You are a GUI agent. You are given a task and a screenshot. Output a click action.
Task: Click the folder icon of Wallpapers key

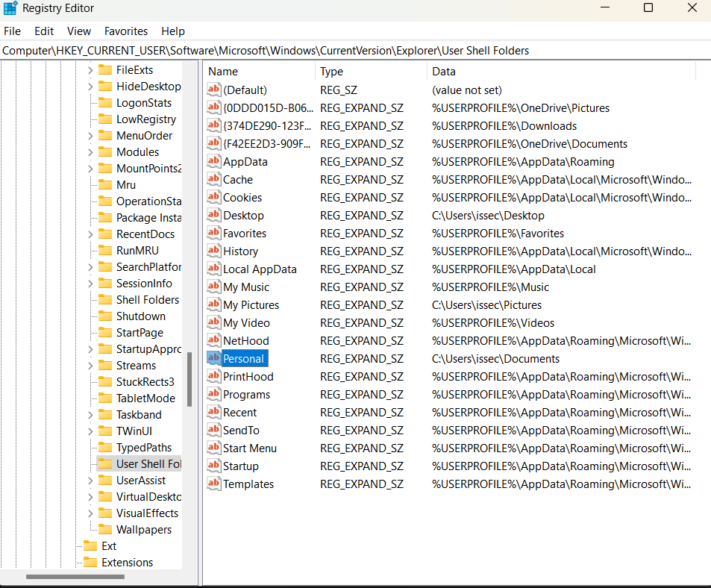(x=105, y=530)
